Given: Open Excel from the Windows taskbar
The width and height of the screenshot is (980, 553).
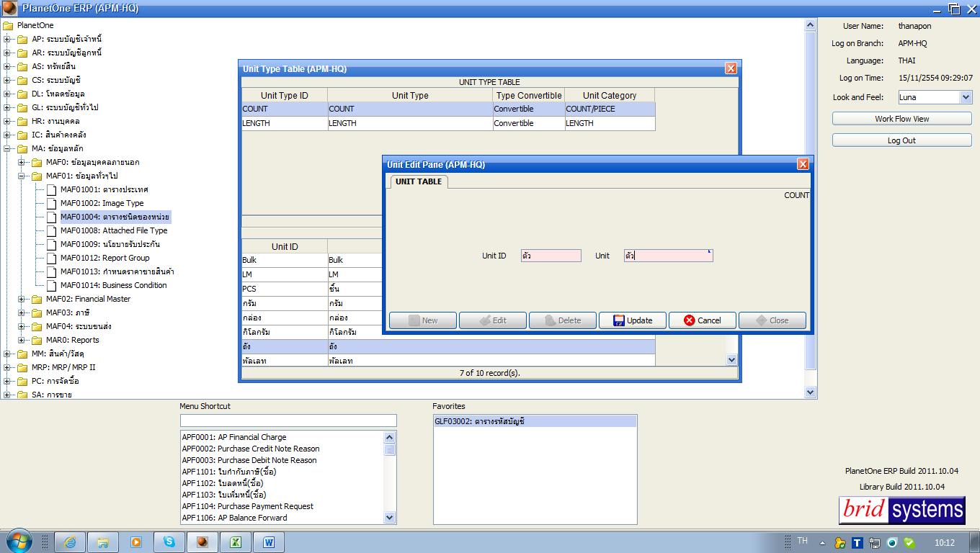Looking at the screenshot, I should pos(236,542).
